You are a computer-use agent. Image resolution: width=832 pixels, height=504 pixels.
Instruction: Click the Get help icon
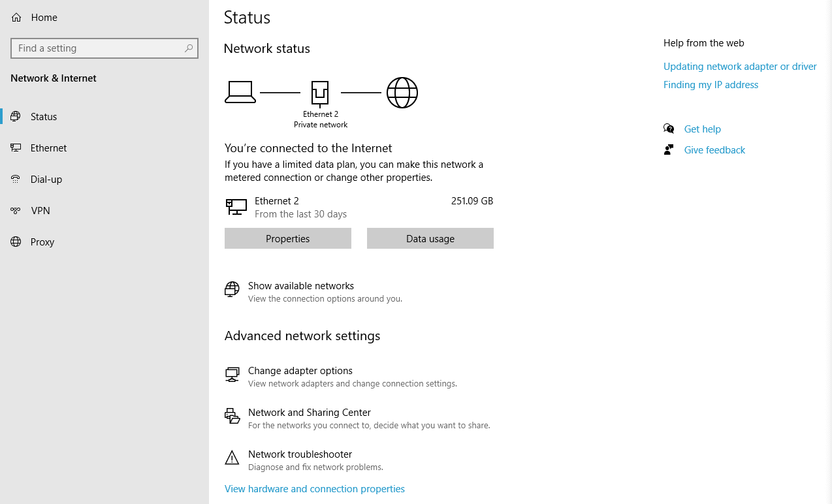(x=668, y=128)
